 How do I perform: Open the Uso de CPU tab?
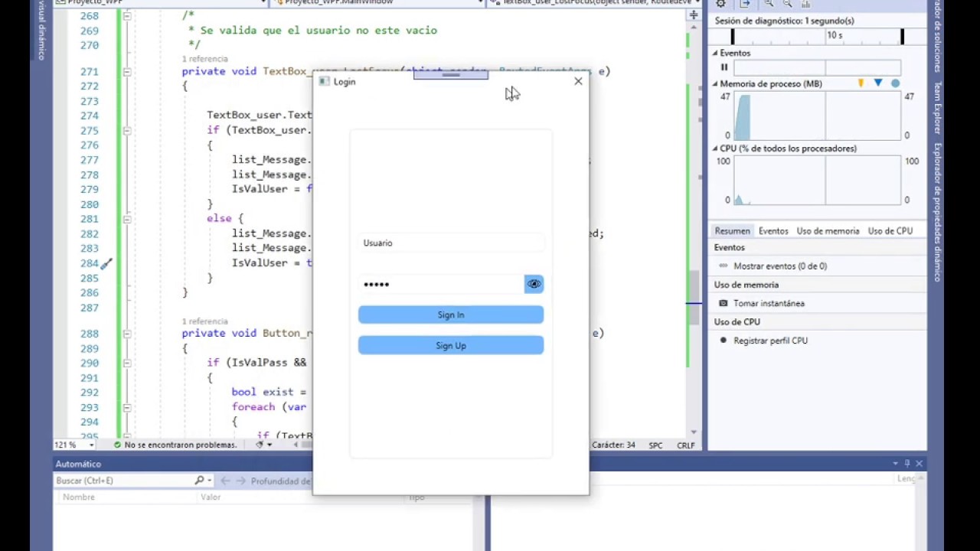click(x=890, y=230)
